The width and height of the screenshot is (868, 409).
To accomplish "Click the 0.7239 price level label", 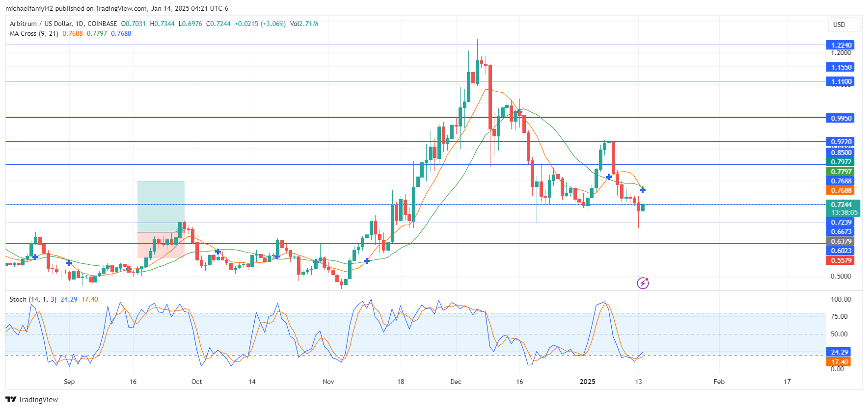I will pos(841,222).
